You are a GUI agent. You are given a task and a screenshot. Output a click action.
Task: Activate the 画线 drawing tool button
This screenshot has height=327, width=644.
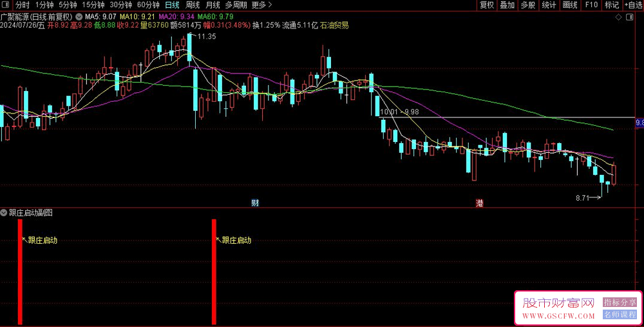point(570,5)
